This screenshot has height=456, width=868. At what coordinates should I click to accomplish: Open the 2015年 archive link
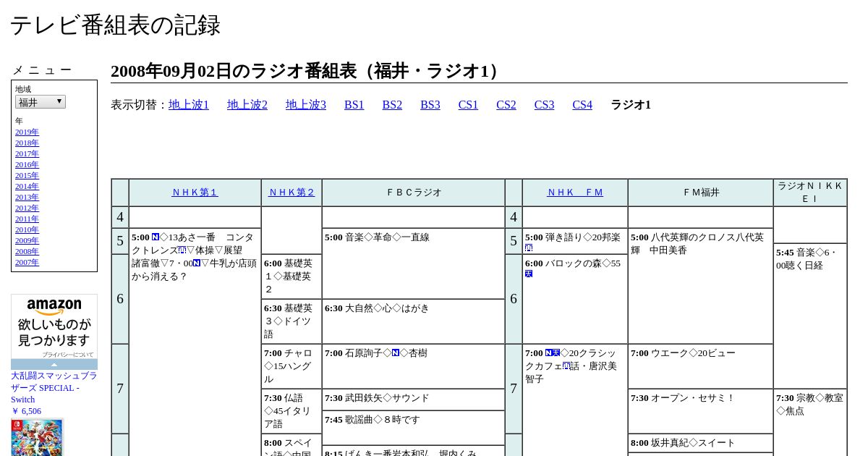[27, 176]
